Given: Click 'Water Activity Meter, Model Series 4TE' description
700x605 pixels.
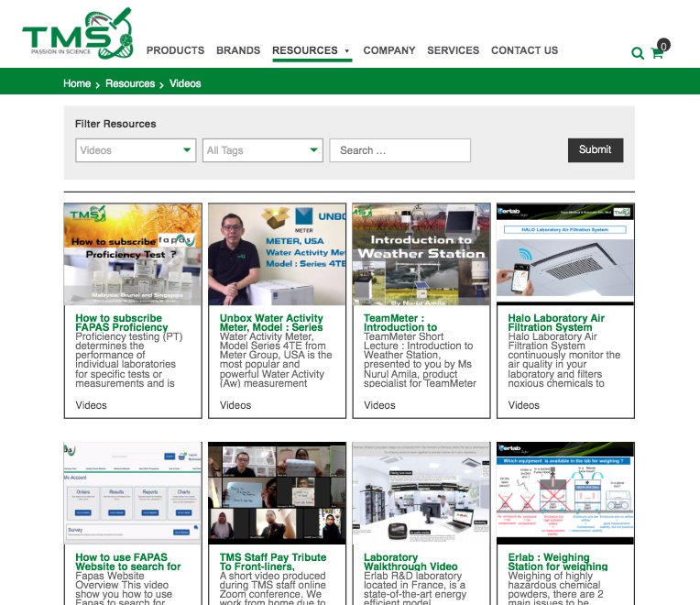Looking at the screenshot, I should (276, 360).
